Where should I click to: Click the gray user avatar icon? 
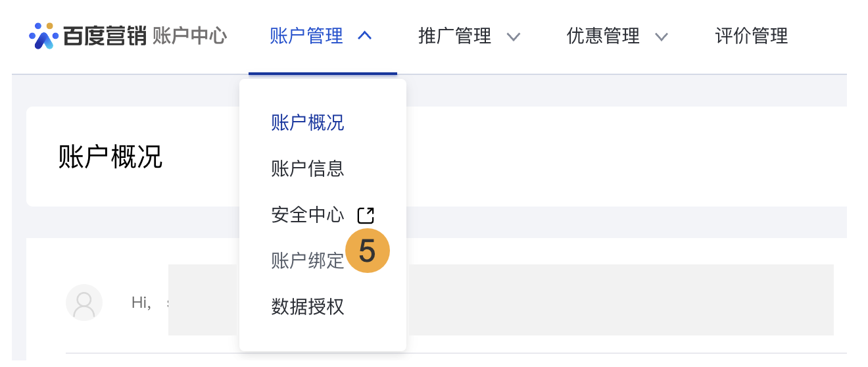point(84,303)
